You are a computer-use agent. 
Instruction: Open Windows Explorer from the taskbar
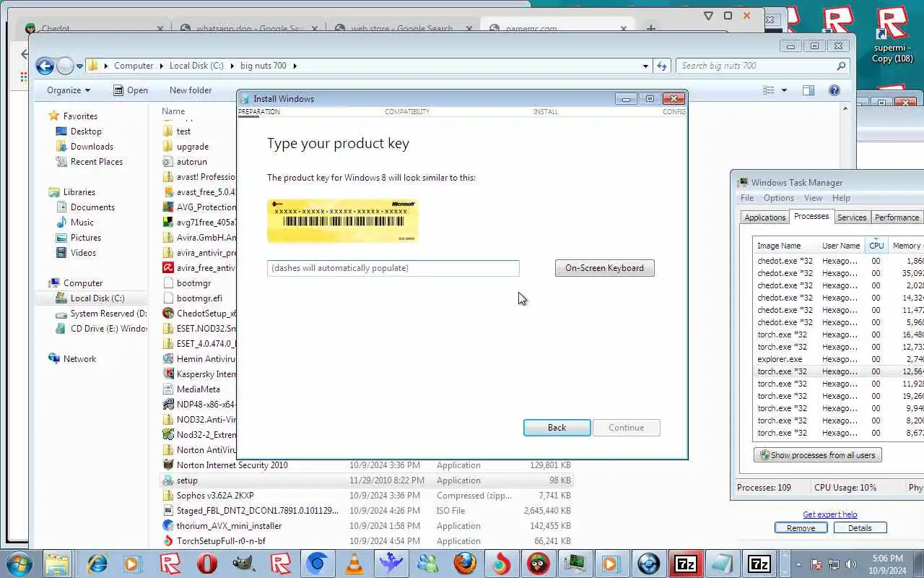(x=57, y=564)
